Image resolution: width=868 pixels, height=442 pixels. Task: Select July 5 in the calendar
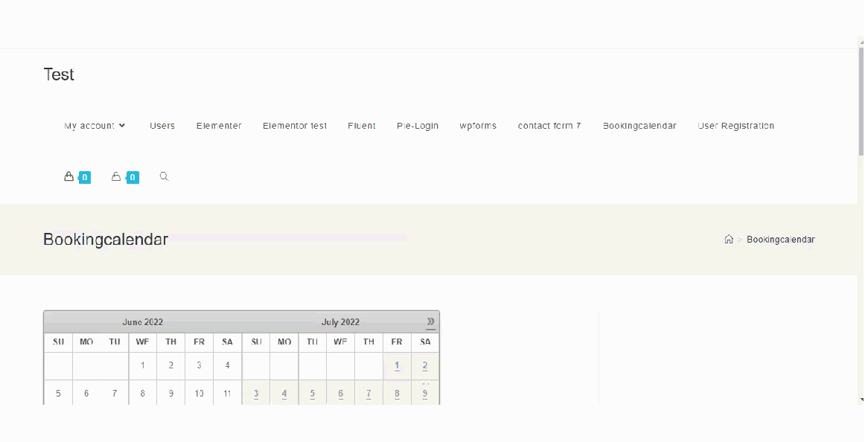[312, 394]
